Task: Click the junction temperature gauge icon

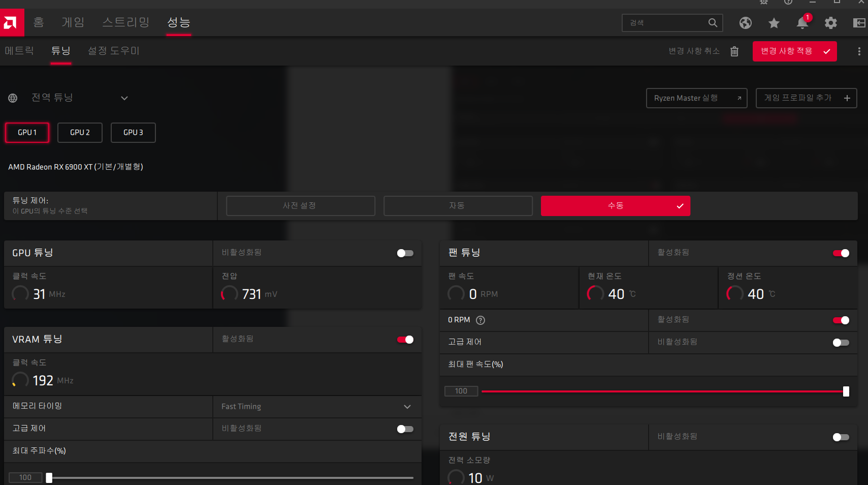Action: pyautogui.click(x=735, y=294)
